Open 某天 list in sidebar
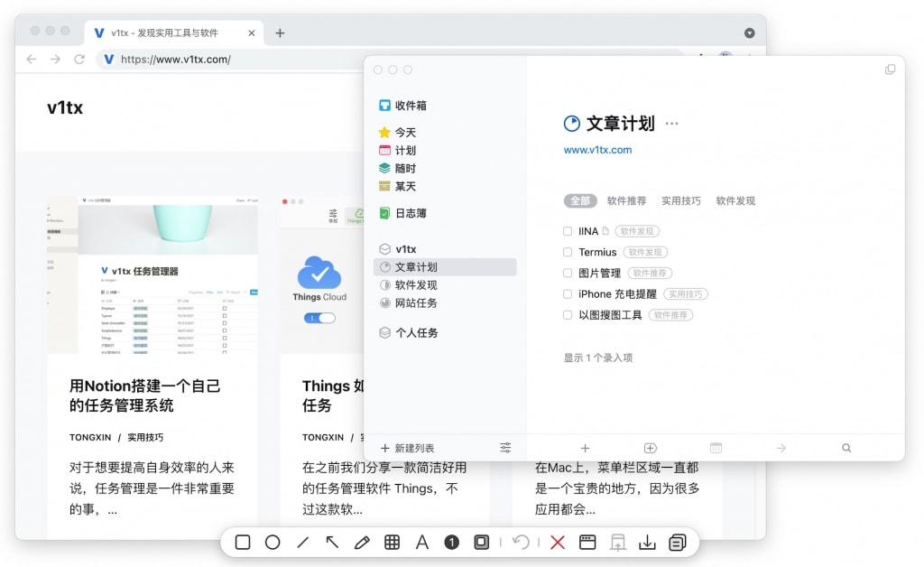The width and height of the screenshot is (924, 567). [397, 186]
